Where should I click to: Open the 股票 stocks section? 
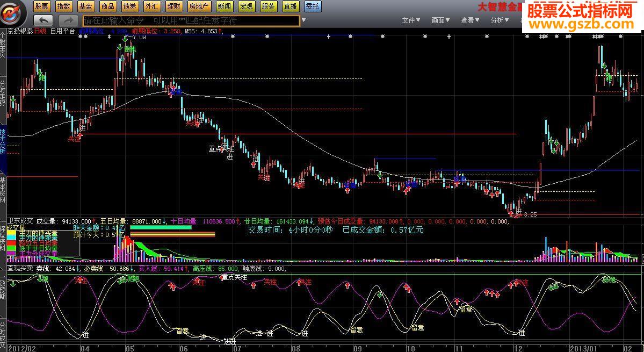[42, 6]
